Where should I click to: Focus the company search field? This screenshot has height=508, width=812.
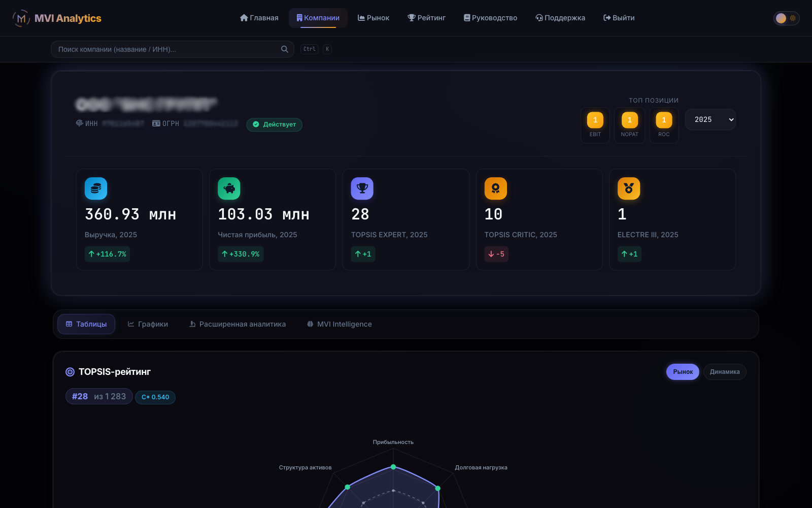point(173,49)
